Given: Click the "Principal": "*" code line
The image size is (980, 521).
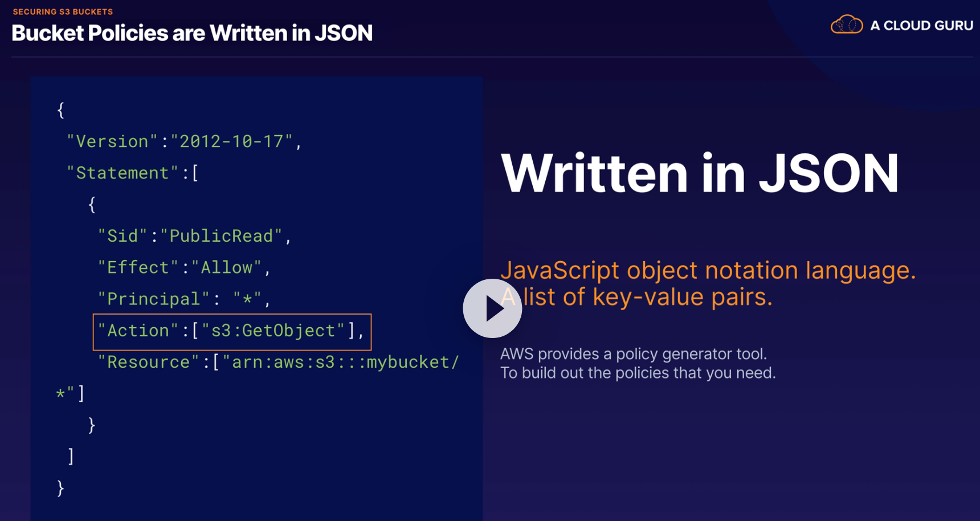Looking at the screenshot, I should [x=184, y=299].
